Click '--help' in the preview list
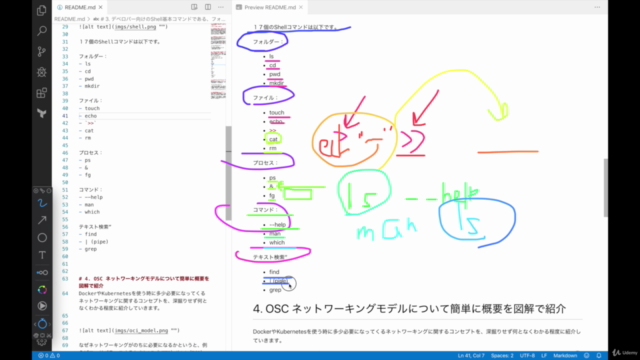The width and height of the screenshot is (640, 360). 277,224
